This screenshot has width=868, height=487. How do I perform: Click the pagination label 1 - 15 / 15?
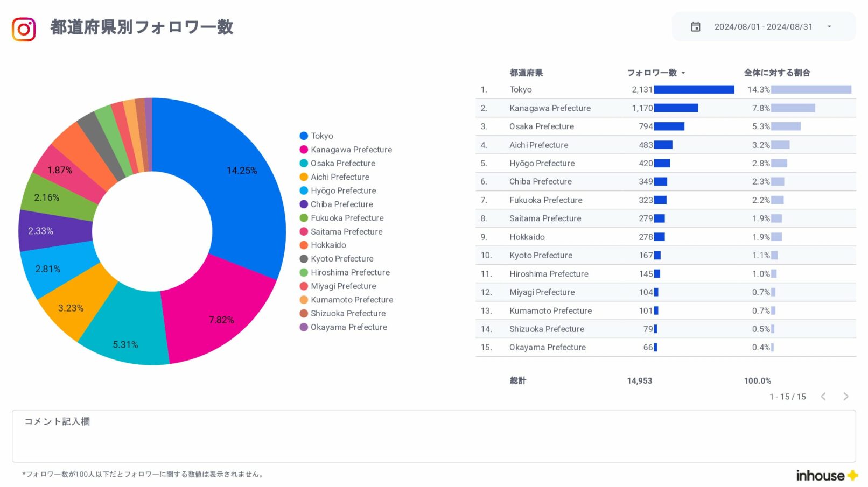pos(787,397)
